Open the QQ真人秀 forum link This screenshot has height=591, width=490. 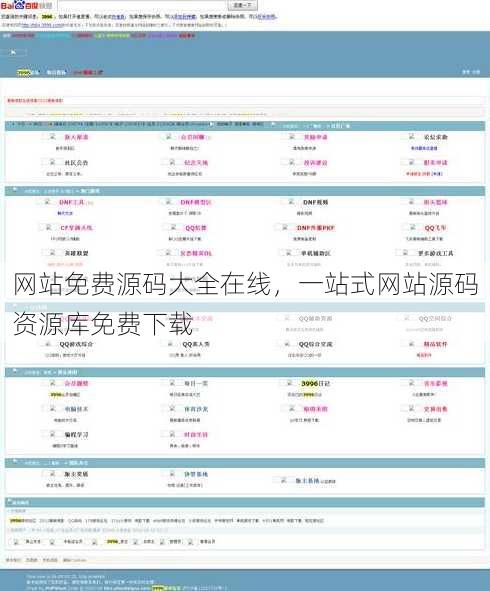[x=196, y=344]
